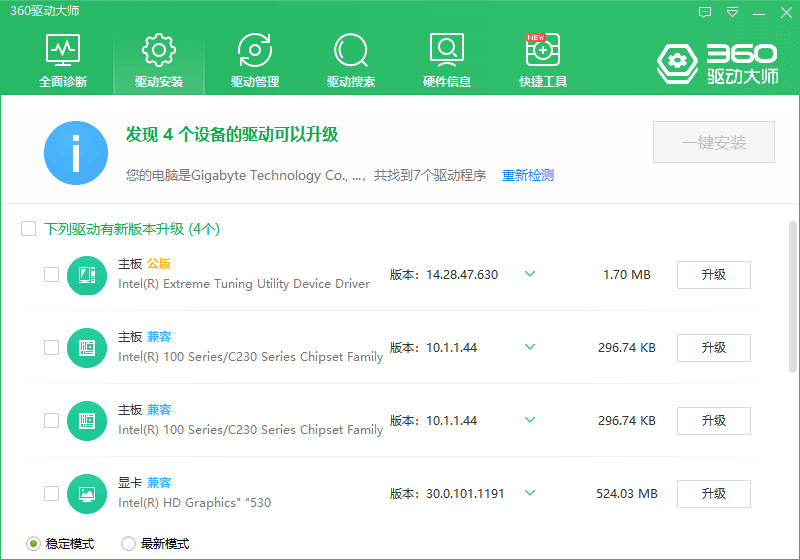Click the vertical scrollbar of the driver list
The width and height of the screenshot is (800, 560).
pos(792,297)
